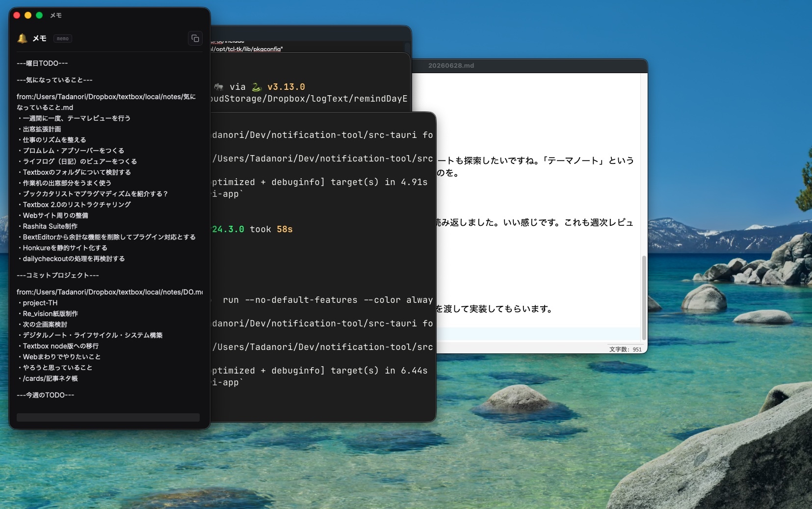This screenshot has height=509, width=812.
Task: Click the highlighted current line in editor
Action: click(x=538, y=334)
